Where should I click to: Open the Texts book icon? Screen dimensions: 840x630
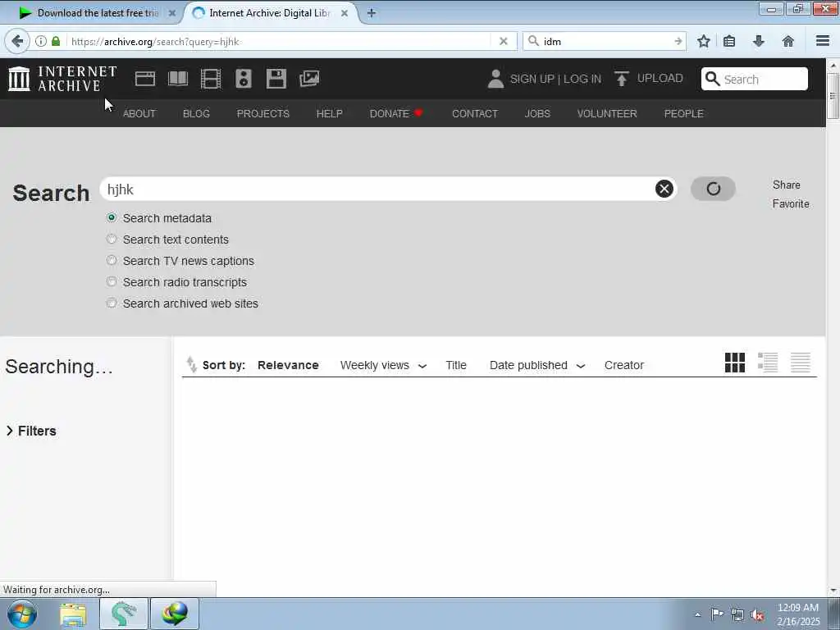tap(178, 79)
